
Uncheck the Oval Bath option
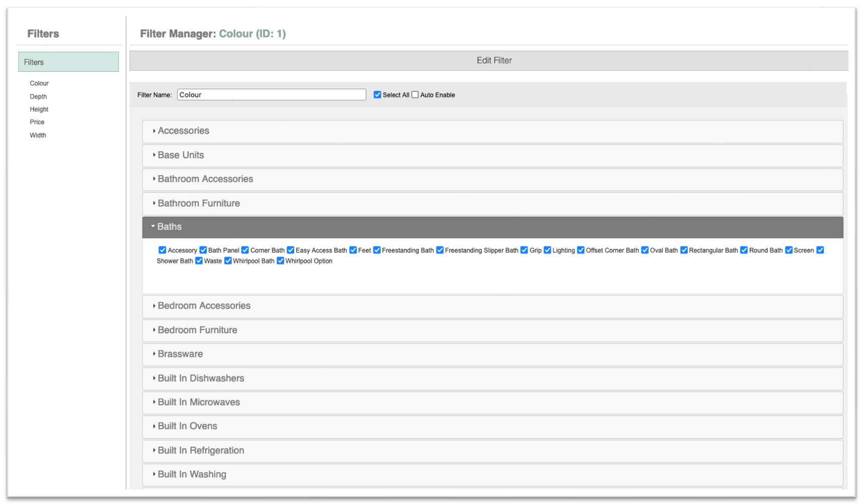tap(645, 250)
